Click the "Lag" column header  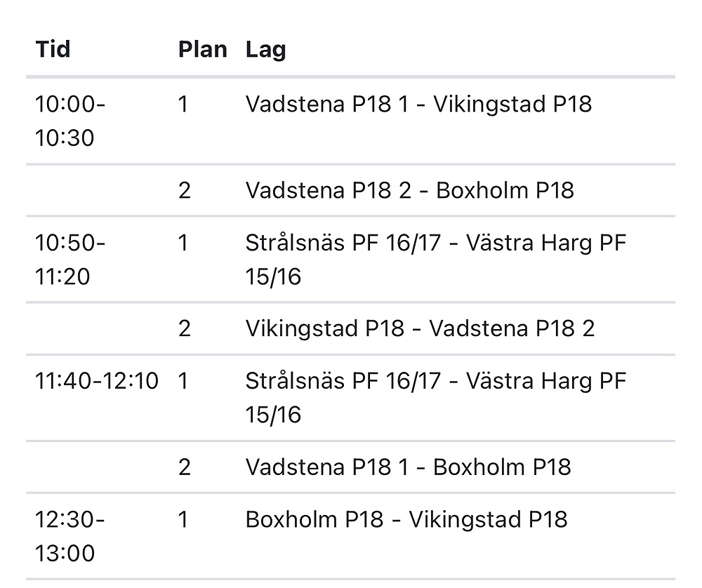265,50
